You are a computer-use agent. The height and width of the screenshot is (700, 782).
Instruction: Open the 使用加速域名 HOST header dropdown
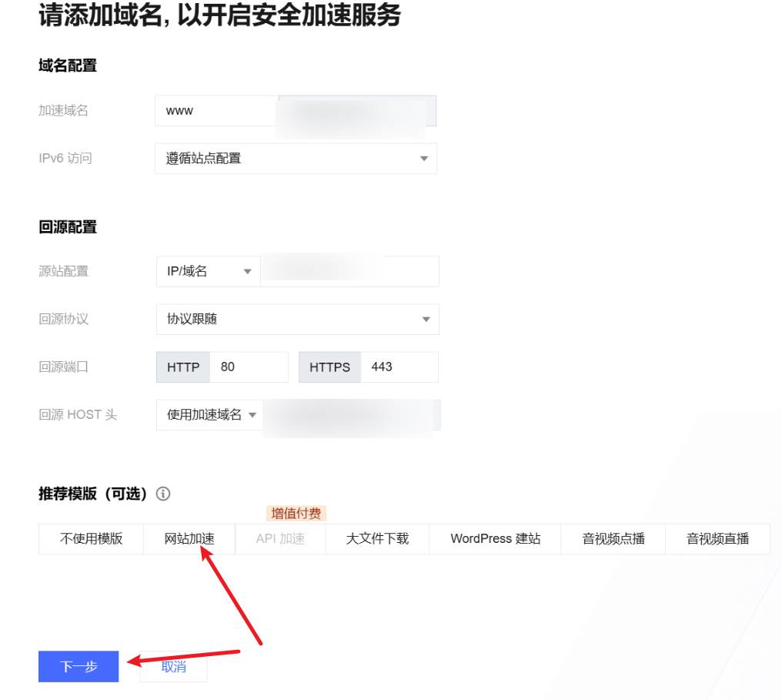tap(209, 415)
